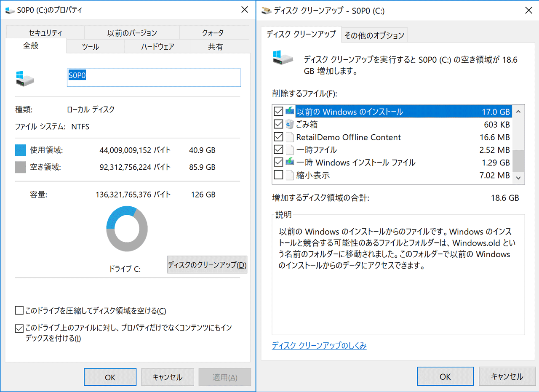Select the 1.29 GB size value
The width and height of the screenshot is (539, 392).
tap(496, 163)
